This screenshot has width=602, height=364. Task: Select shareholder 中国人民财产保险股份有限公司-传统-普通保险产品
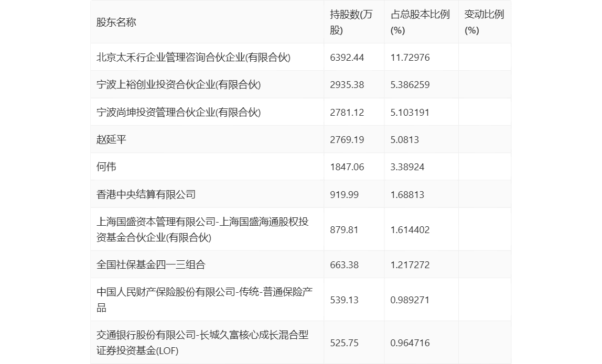(x=205, y=300)
